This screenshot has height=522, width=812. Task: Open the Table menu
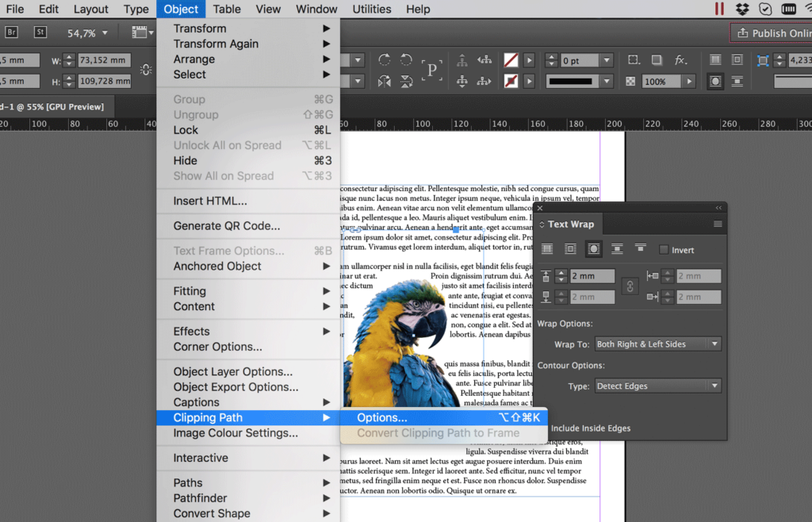pos(227,9)
